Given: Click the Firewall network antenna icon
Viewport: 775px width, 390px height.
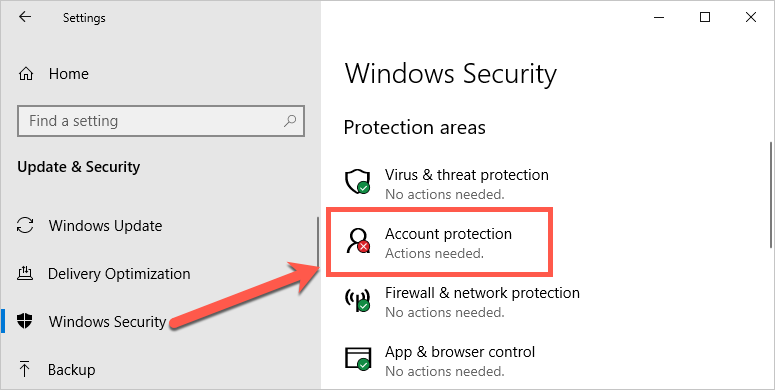Looking at the screenshot, I should [x=357, y=299].
